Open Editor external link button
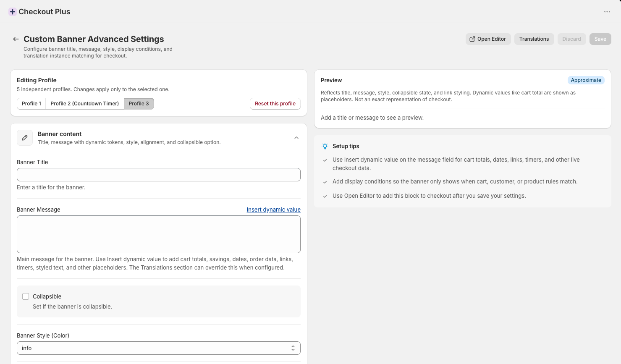This screenshot has width=621, height=364. 488,39
